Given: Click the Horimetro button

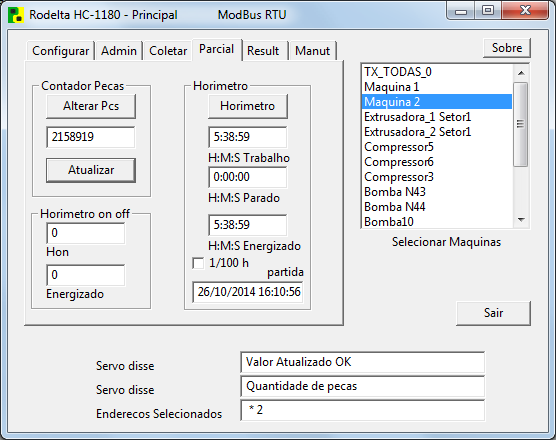Looking at the screenshot, I should [x=248, y=106].
